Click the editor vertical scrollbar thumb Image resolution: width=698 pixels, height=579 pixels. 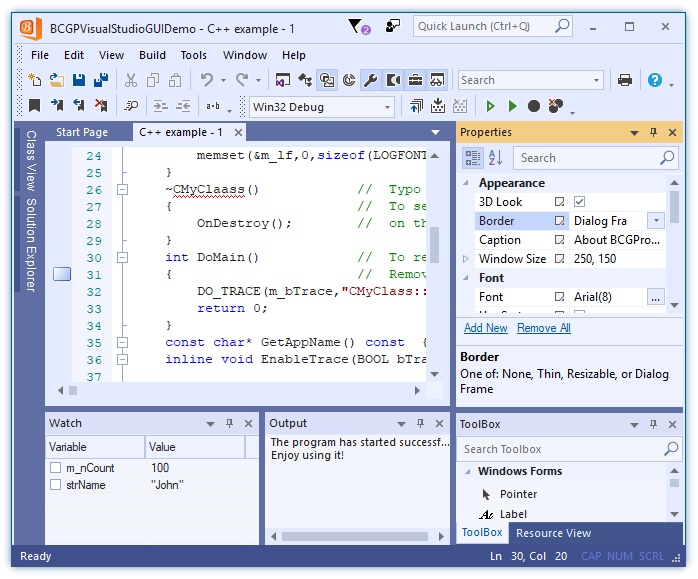(434, 245)
